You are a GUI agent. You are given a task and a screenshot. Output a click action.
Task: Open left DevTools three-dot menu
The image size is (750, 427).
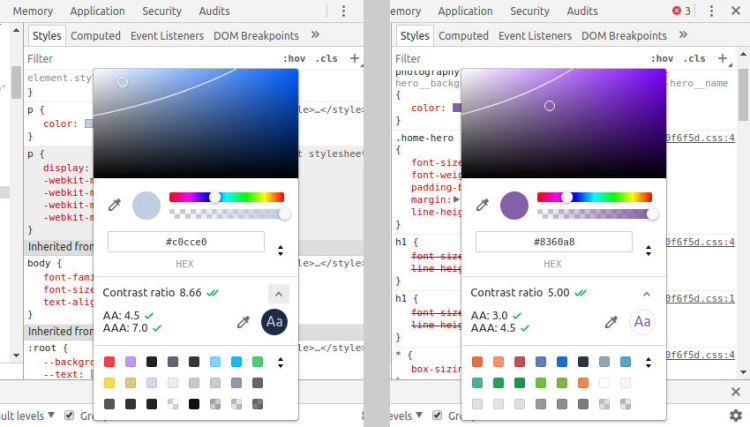[343, 11]
